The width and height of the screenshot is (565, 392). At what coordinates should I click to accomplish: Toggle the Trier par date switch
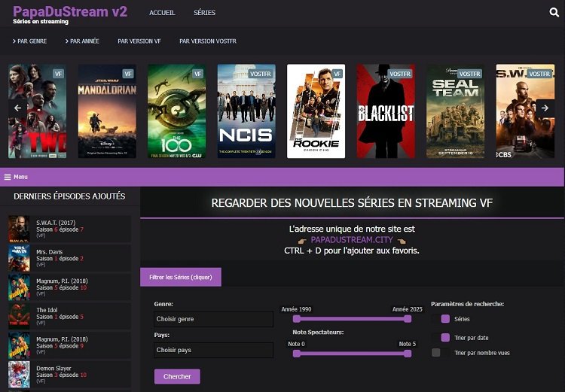(x=441, y=338)
